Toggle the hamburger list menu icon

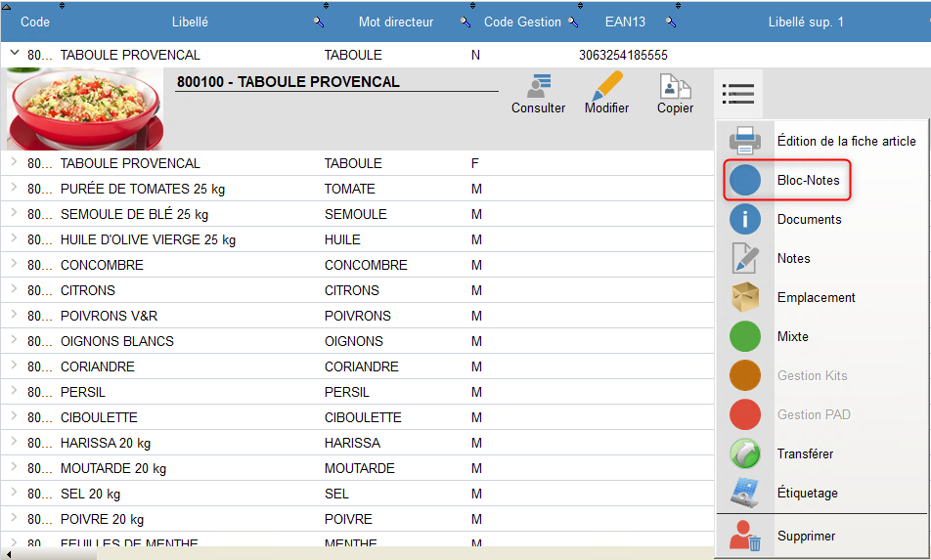click(738, 95)
